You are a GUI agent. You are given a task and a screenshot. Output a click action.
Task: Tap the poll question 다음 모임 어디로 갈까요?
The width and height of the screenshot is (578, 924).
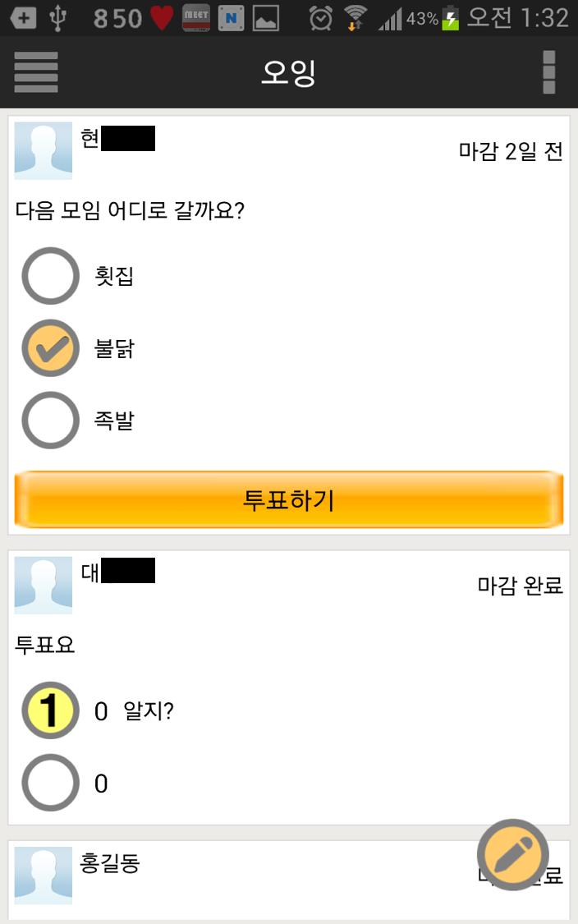click(x=130, y=210)
